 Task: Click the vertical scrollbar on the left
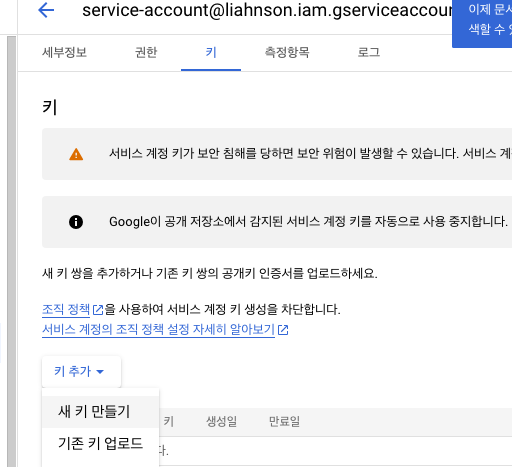click(x=12, y=251)
